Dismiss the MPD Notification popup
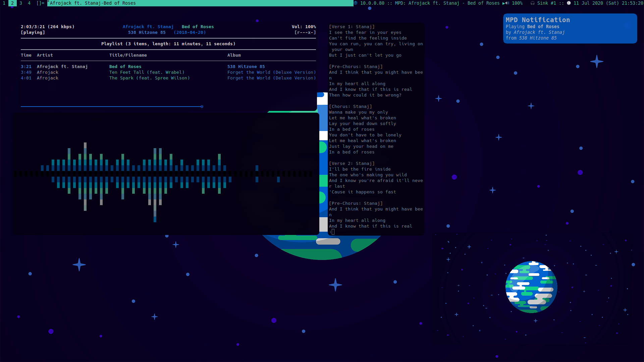This screenshot has width=644, height=362. point(570,28)
